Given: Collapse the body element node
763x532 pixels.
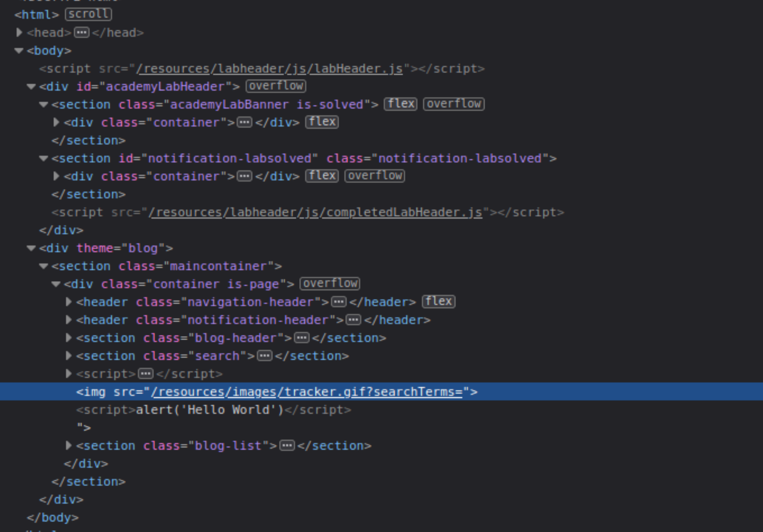Looking at the screenshot, I should pos(19,51).
